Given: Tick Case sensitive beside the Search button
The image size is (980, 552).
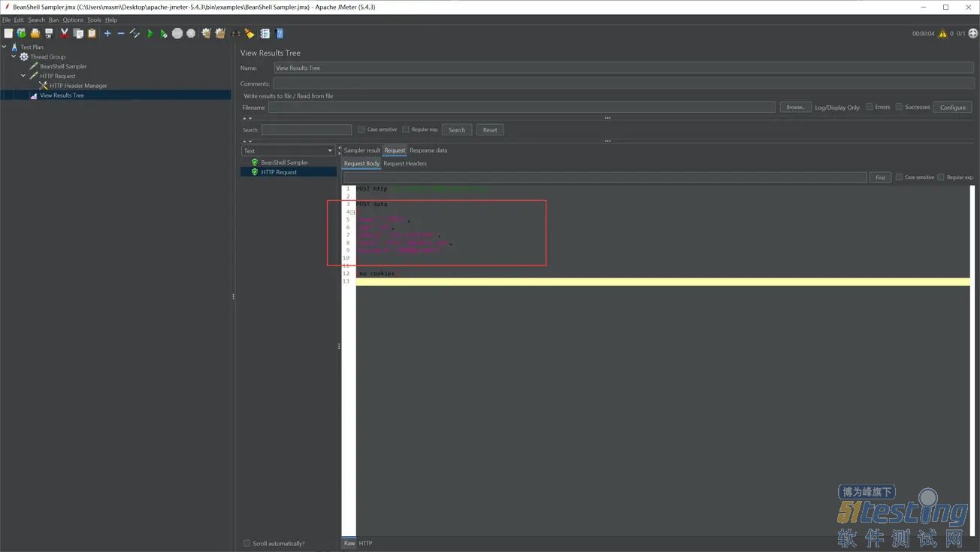Looking at the screenshot, I should 361,129.
